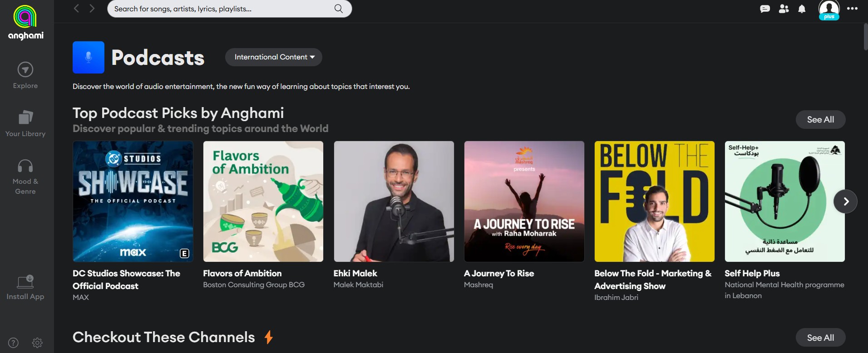Screen dimensions: 868x353
Task: Open DC Studios Showcase podcast cover
Action: pyautogui.click(x=133, y=201)
